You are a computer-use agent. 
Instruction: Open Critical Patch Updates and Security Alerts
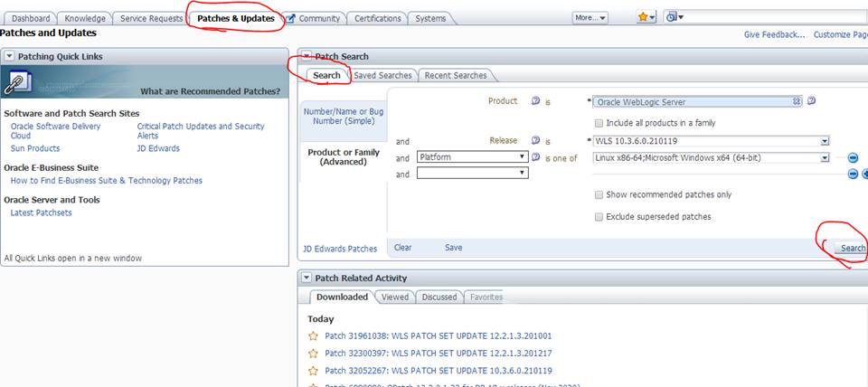201,131
